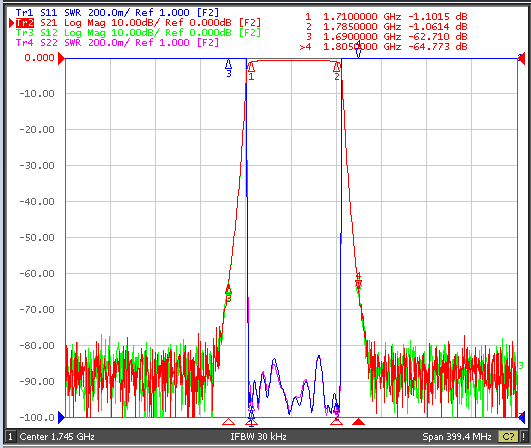Click the hollow red marker 3 triangle on the bottom axis
This screenshot has height=448, width=531.
(228, 422)
